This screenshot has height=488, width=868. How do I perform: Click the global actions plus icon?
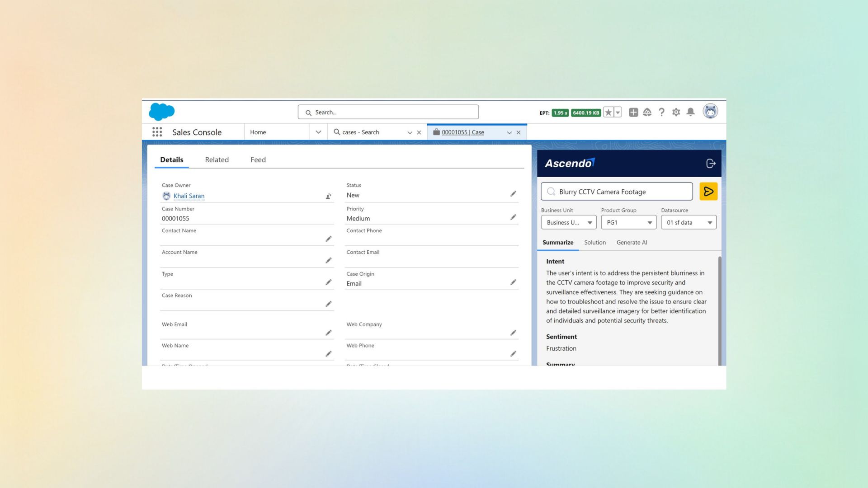tap(633, 112)
